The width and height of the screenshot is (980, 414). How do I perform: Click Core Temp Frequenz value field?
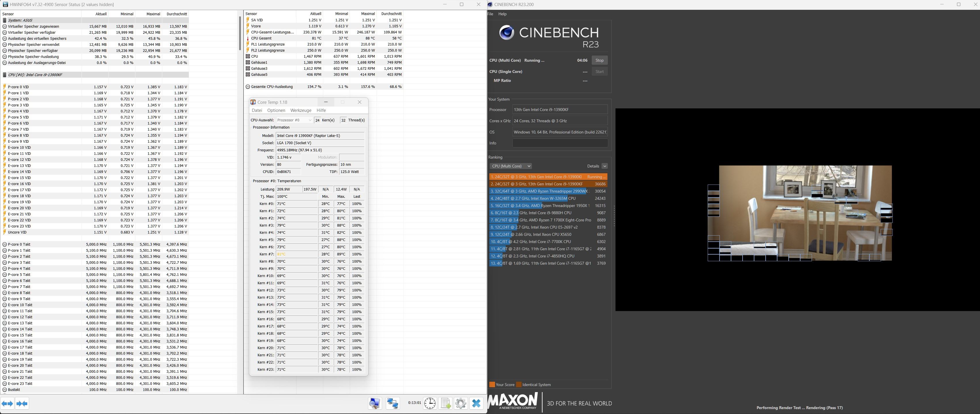(x=320, y=150)
